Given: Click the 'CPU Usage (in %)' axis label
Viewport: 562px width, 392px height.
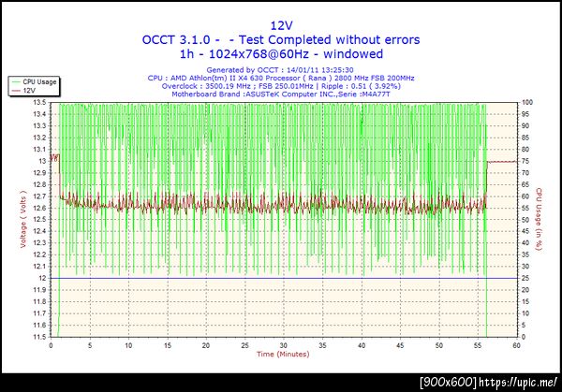Looking at the screenshot, I should (539, 219).
